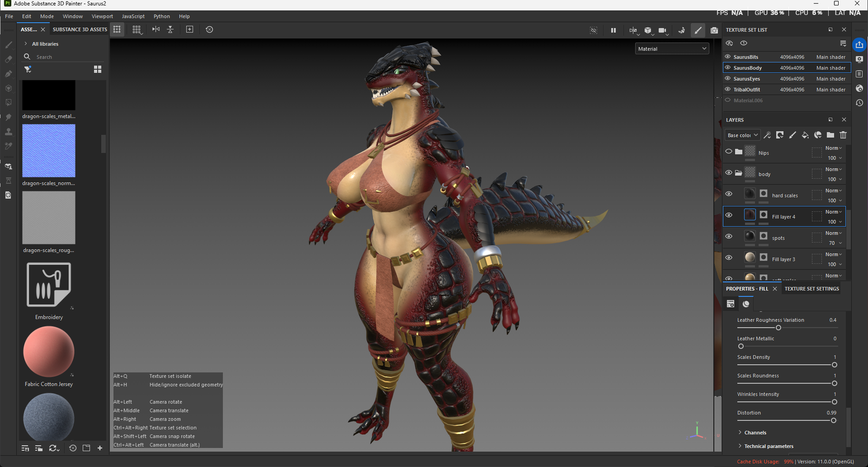Image resolution: width=868 pixels, height=467 pixels.
Task: Adjust the Leather Roughness Variation slider
Action: pos(778,328)
